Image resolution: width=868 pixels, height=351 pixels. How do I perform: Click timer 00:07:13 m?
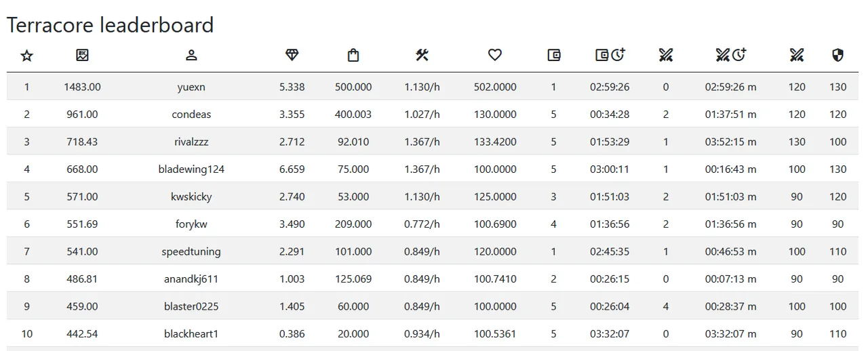click(x=730, y=279)
